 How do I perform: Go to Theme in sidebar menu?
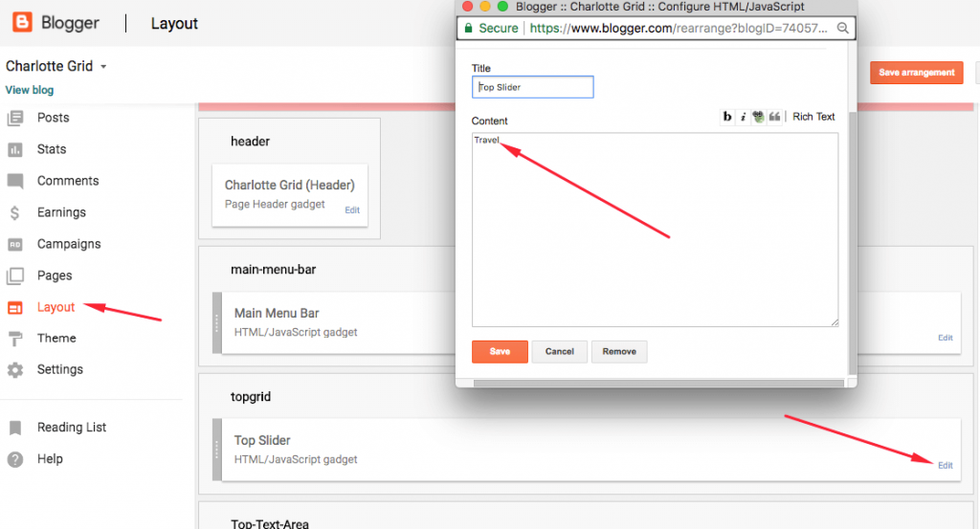pos(56,338)
